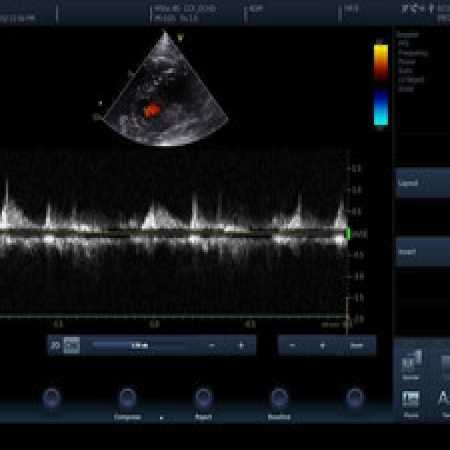Image resolution: width=450 pixels, height=450 pixels.
Task: Click the thumbnail icon next to 2D
Action: 72,345
